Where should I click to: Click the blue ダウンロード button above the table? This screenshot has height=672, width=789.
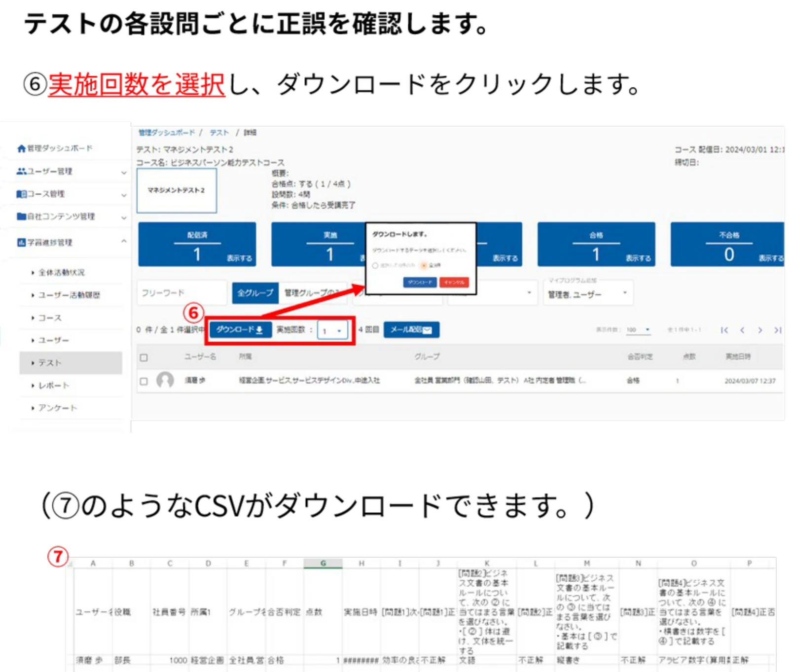240,330
